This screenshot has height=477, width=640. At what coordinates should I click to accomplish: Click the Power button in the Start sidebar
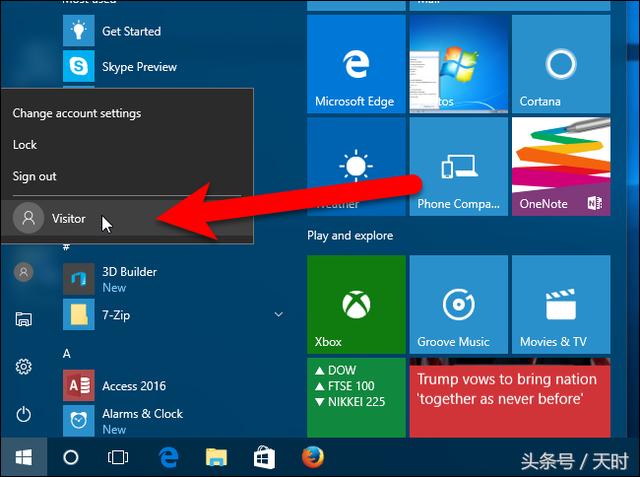coord(24,414)
